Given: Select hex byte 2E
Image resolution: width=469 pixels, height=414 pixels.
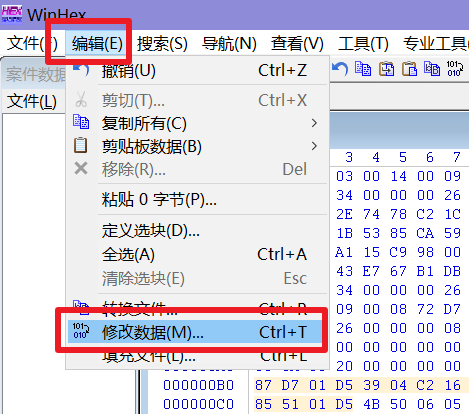Looking at the screenshot, I should [x=344, y=214].
